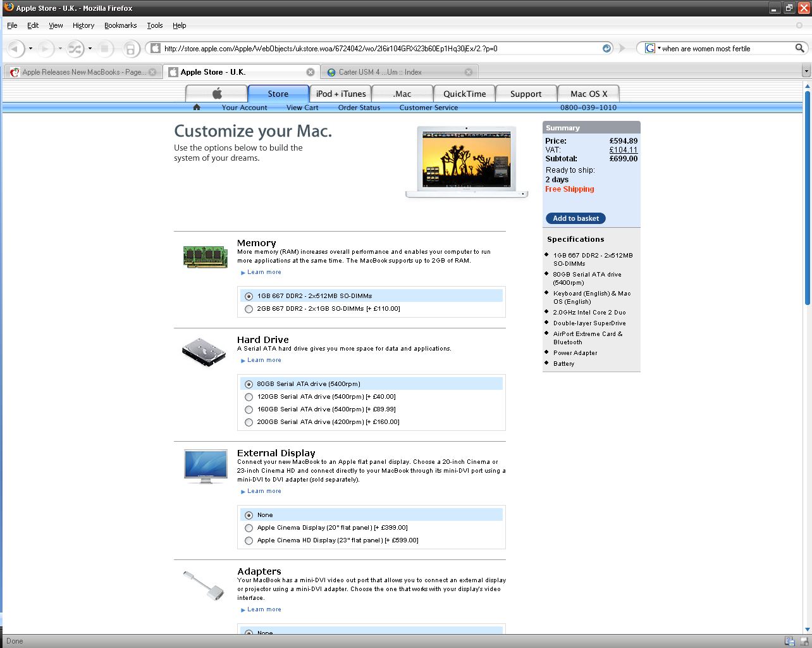The height and width of the screenshot is (648, 812).
Task: Open the Bookmarks menu
Action: 120,25
